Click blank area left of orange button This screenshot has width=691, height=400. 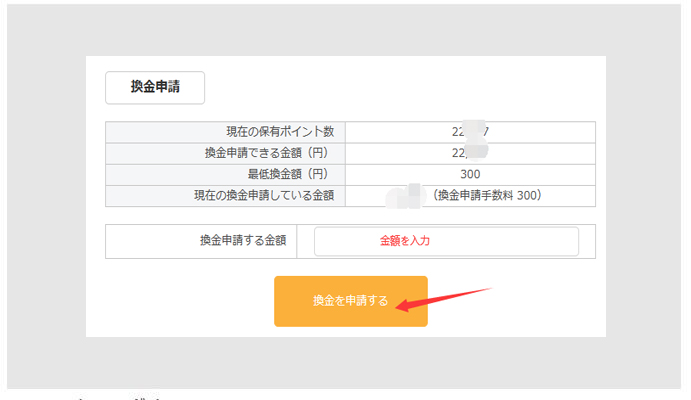(x=180, y=302)
